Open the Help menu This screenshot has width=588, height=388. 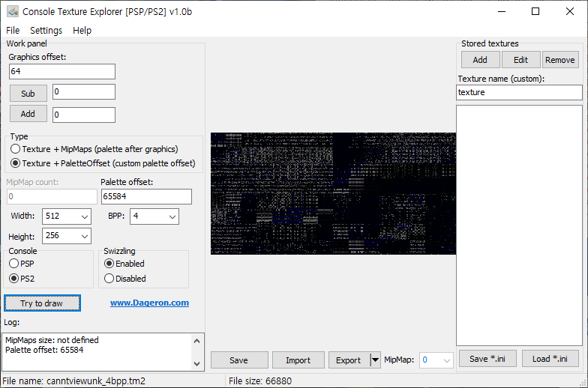82,30
